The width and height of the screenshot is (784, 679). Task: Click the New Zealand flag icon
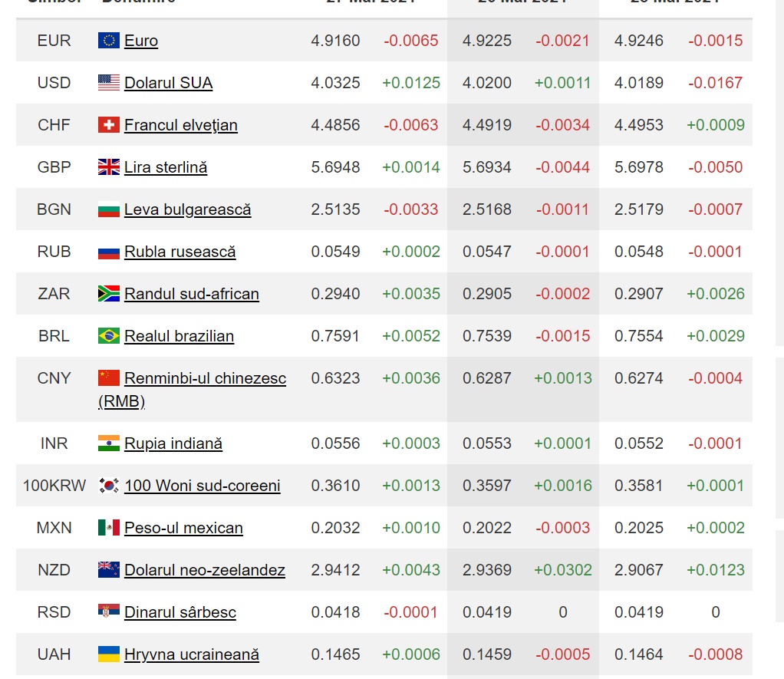click(x=108, y=569)
